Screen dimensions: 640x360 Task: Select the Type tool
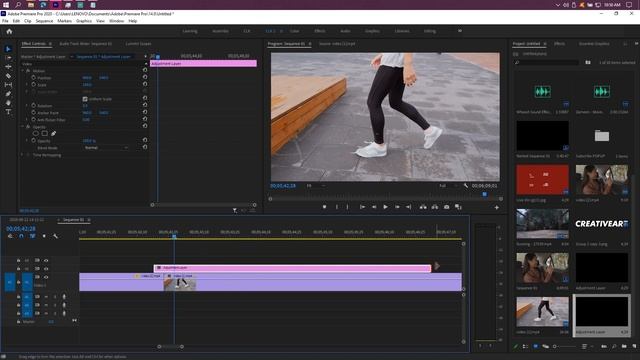[x=8, y=112]
